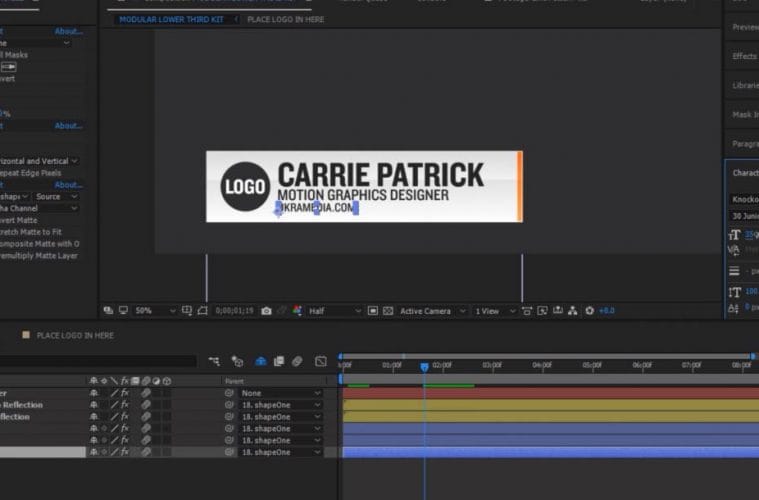Click the region of interest icon
Screen dimensions: 759x500
[372, 311]
